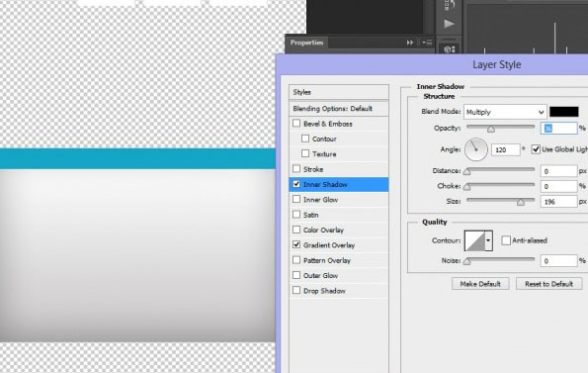Screen dimensions: 588x373
Task: Click the Reset to Default button
Action: coord(549,284)
